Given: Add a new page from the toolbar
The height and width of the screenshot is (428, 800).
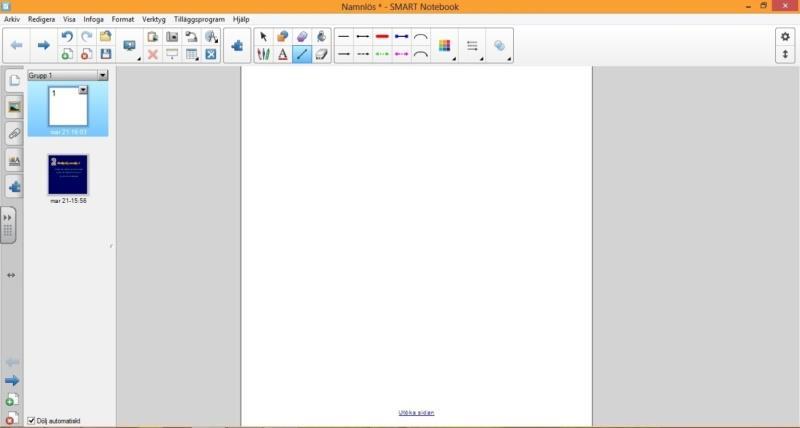Looking at the screenshot, I should 67,54.
